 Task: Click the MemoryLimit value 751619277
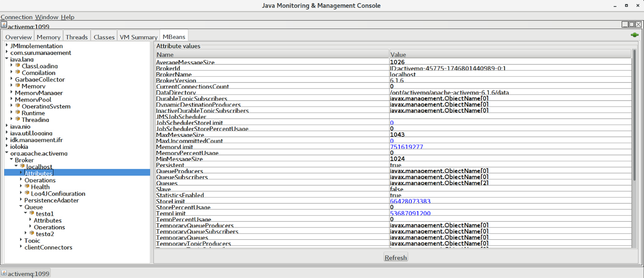(x=407, y=147)
